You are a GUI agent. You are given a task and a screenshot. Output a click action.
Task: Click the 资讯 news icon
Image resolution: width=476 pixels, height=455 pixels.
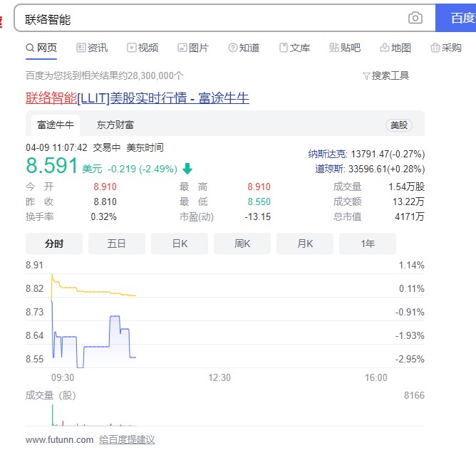click(x=81, y=48)
